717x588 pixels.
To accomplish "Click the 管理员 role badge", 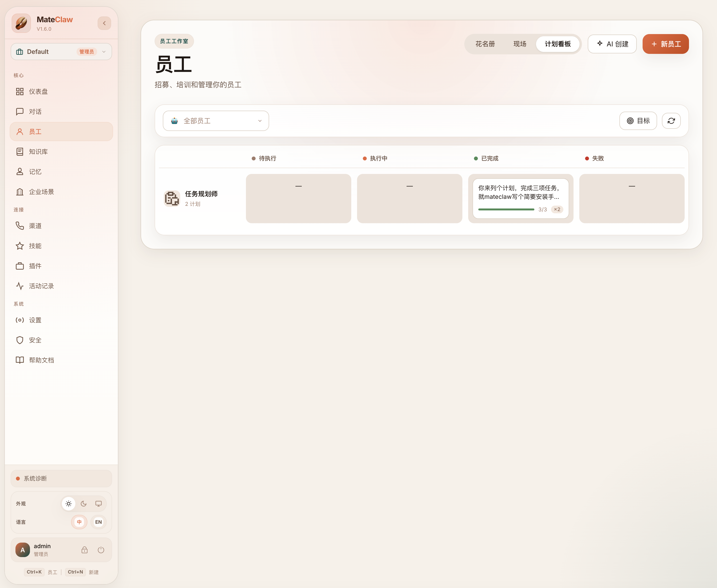I will [87, 52].
